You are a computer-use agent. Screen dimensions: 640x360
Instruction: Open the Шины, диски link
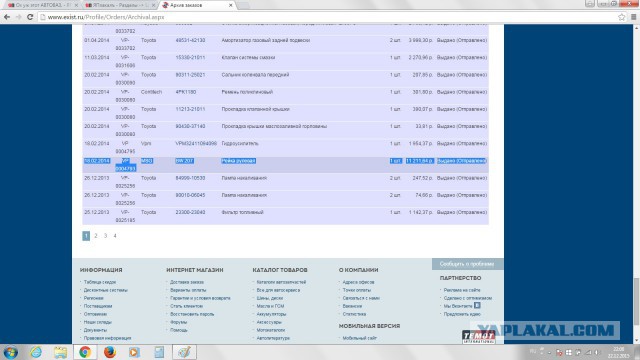(x=270, y=298)
